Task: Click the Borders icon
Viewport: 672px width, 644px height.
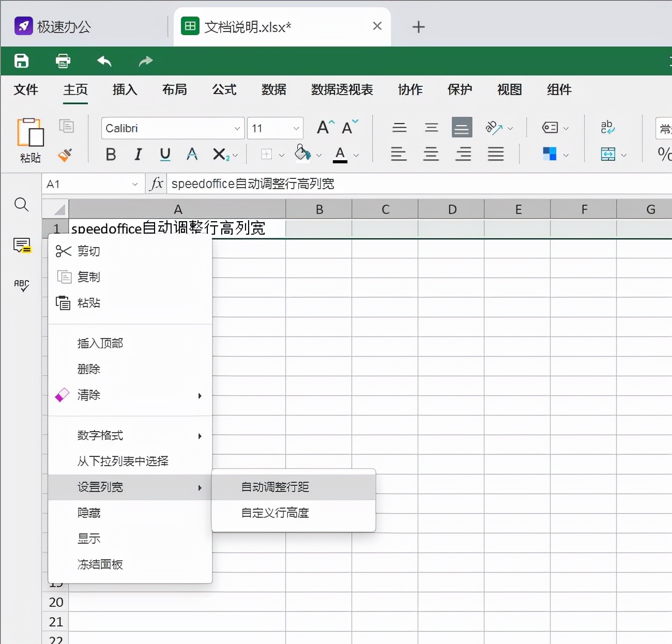Action: [x=267, y=155]
